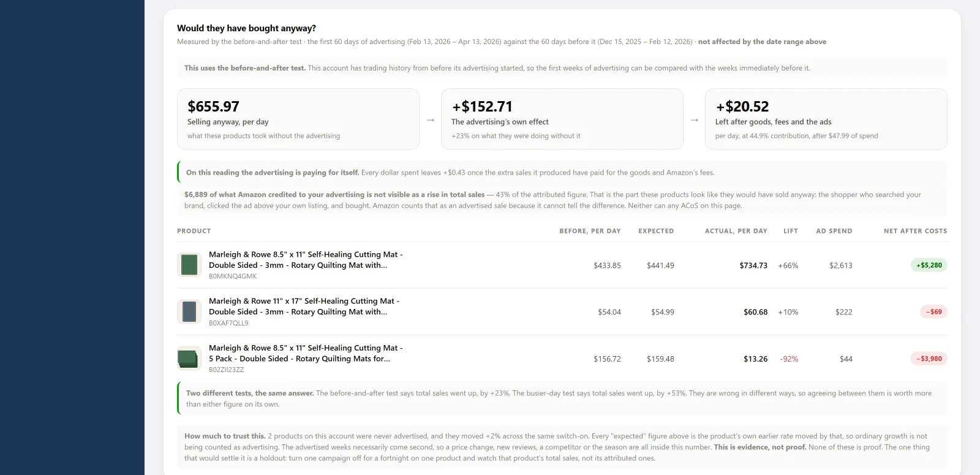Click the arrow between first two cards
This screenshot has height=475, width=980.
click(x=431, y=120)
